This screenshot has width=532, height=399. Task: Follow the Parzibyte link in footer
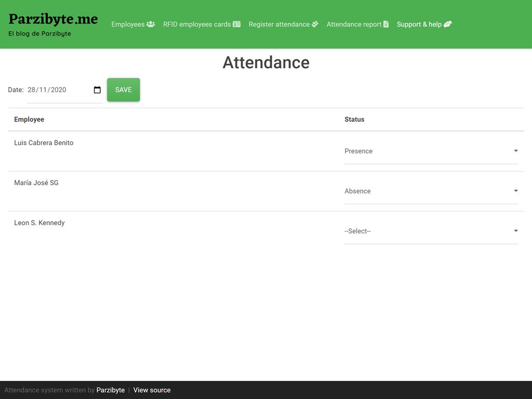click(111, 390)
